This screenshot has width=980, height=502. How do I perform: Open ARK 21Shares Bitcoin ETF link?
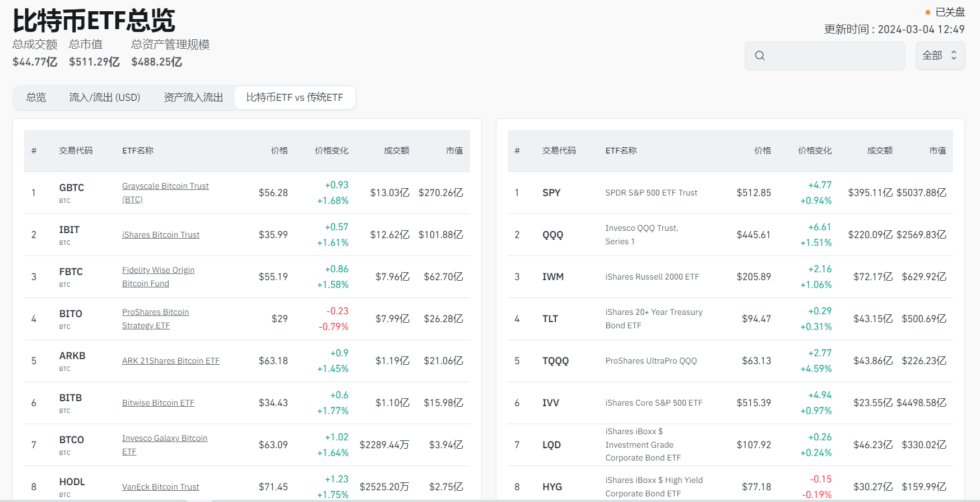tap(171, 361)
